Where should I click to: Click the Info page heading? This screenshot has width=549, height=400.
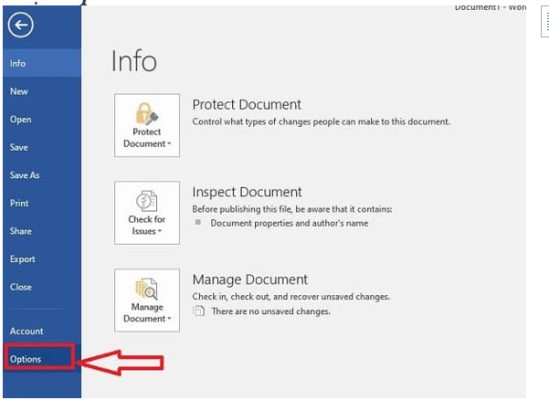coord(134,61)
